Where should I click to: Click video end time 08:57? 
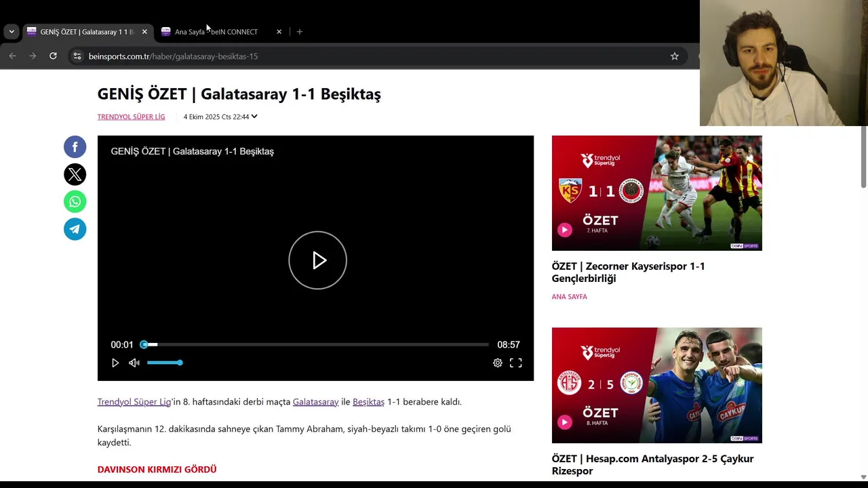pos(509,345)
